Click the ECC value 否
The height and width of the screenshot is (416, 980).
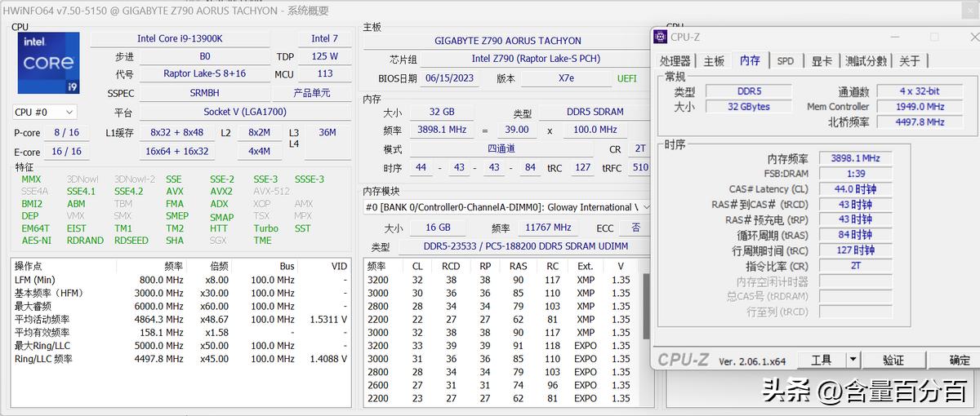(635, 228)
